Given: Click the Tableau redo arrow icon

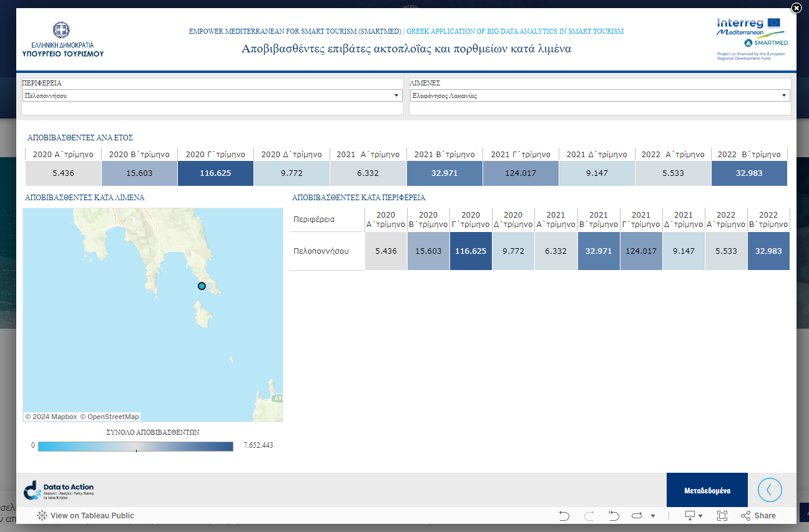Looking at the screenshot, I should pos(589,516).
